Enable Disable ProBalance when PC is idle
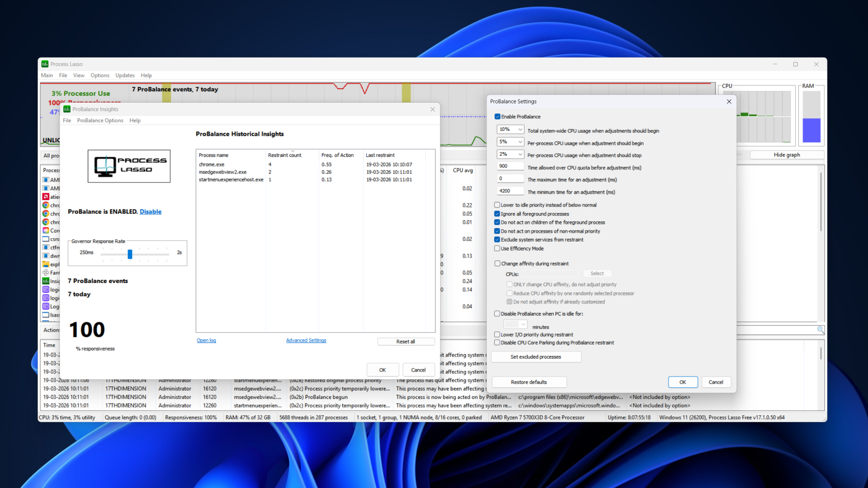This screenshot has width=868, height=488. [497, 314]
